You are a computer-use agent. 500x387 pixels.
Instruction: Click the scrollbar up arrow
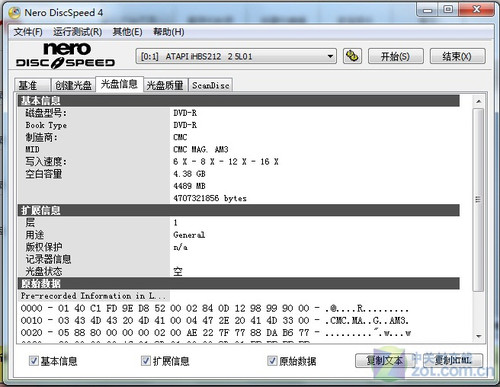[x=479, y=101]
